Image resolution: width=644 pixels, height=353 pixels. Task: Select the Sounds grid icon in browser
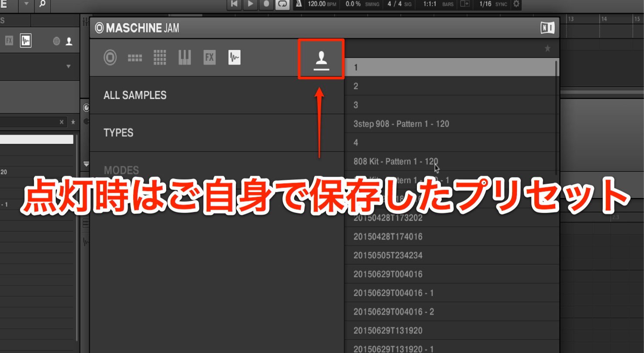(160, 57)
